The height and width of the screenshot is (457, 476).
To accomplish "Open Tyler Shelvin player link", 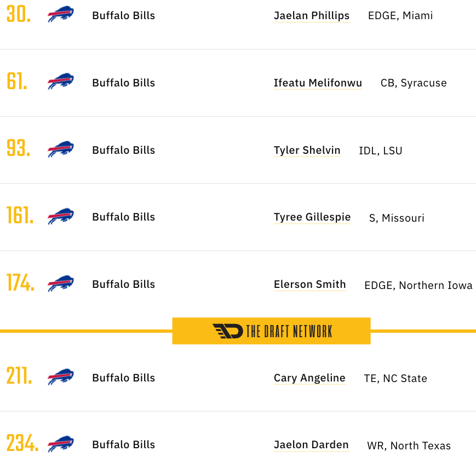I will pyautogui.click(x=307, y=150).
